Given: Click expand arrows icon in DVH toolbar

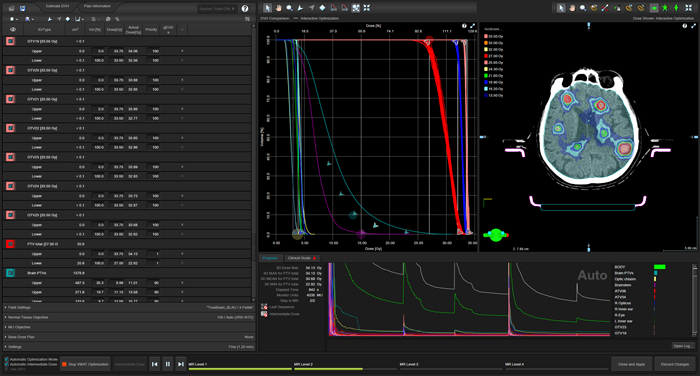Looking at the screenshot, I should (367, 8).
